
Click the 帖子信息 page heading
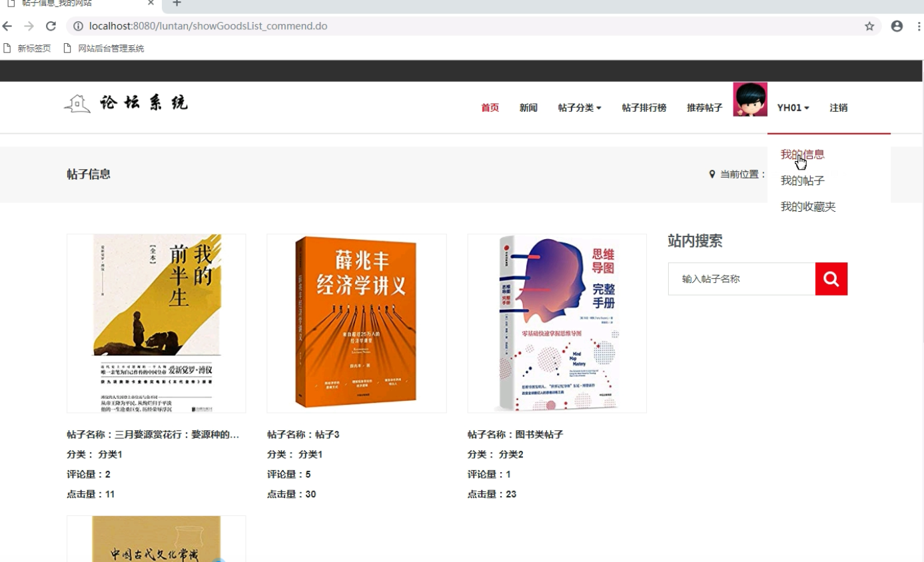89,174
